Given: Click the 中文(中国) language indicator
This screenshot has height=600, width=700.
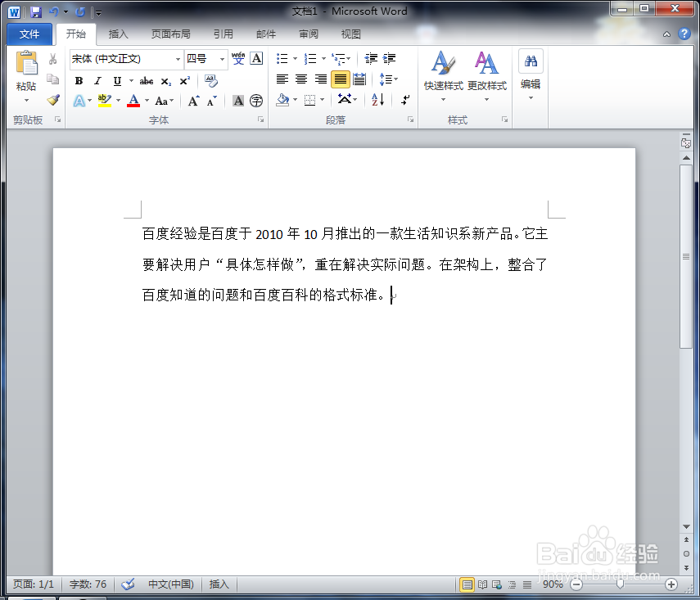Looking at the screenshot, I should click(x=170, y=584).
